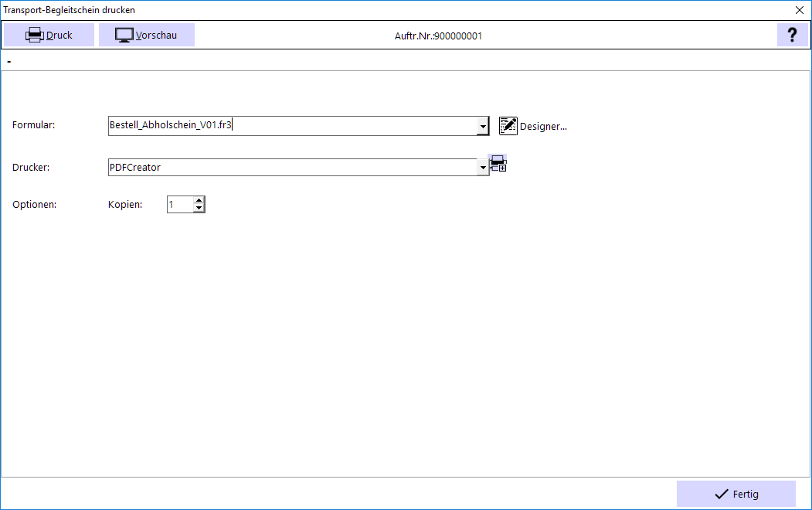Screen dimensions: 812x510
Task: Decrease Kopien with the down arrow
Action: (199, 208)
